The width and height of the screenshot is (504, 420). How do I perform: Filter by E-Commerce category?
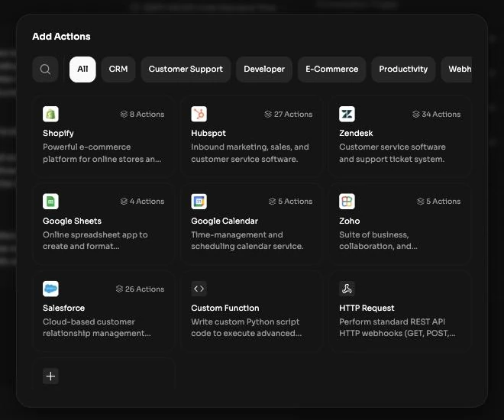coord(331,69)
